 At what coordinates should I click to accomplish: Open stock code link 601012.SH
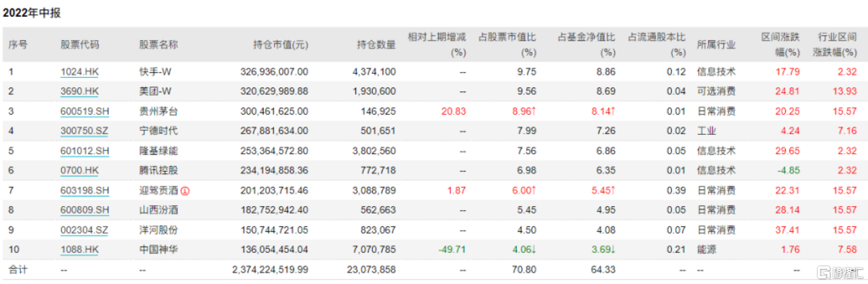click(85, 150)
